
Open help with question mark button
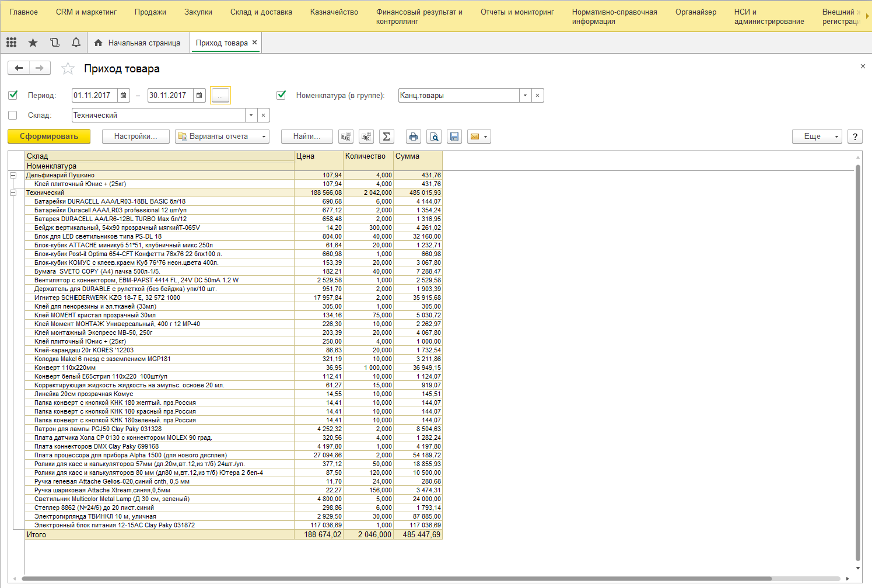(855, 136)
